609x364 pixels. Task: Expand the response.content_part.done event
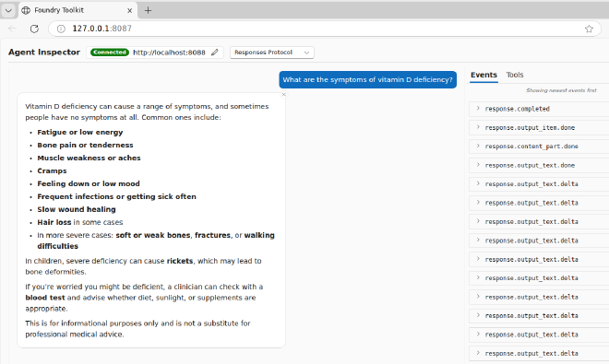pos(539,147)
